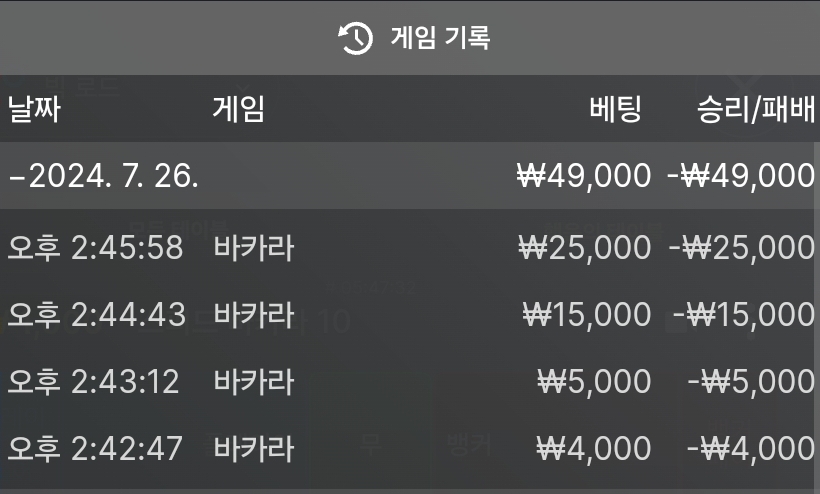Select the 게임 column header

238,109
